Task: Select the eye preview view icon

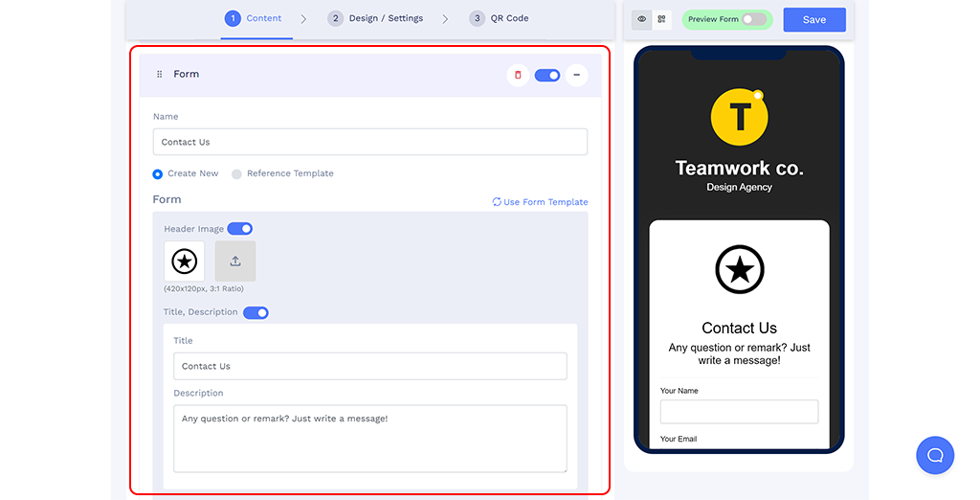Action: point(642,19)
